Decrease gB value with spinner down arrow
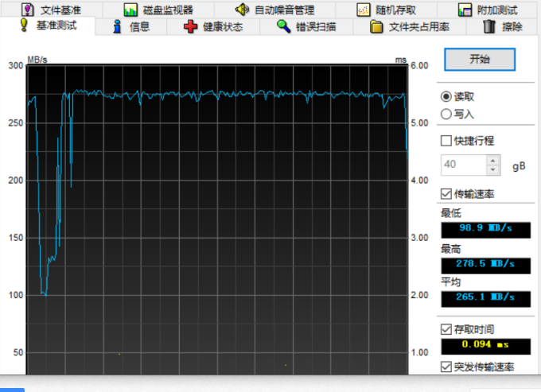The height and width of the screenshot is (392, 541). pyautogui.click(x=492, y=169)
